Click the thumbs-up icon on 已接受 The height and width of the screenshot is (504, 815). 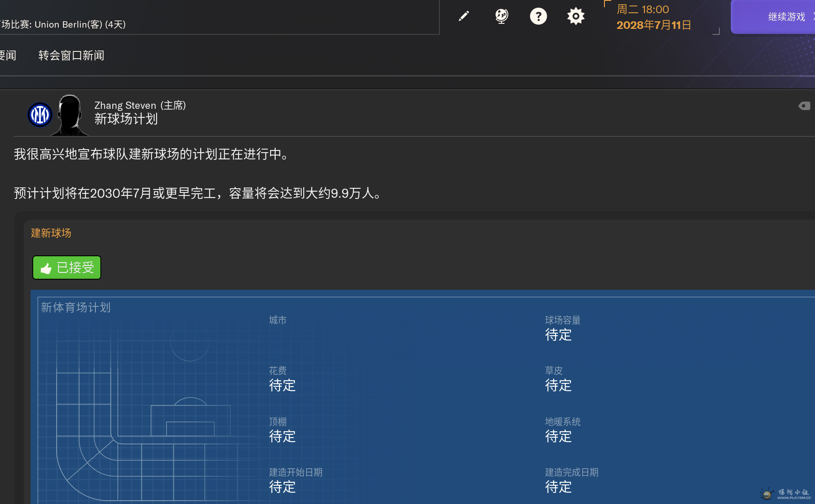point(46,268)
